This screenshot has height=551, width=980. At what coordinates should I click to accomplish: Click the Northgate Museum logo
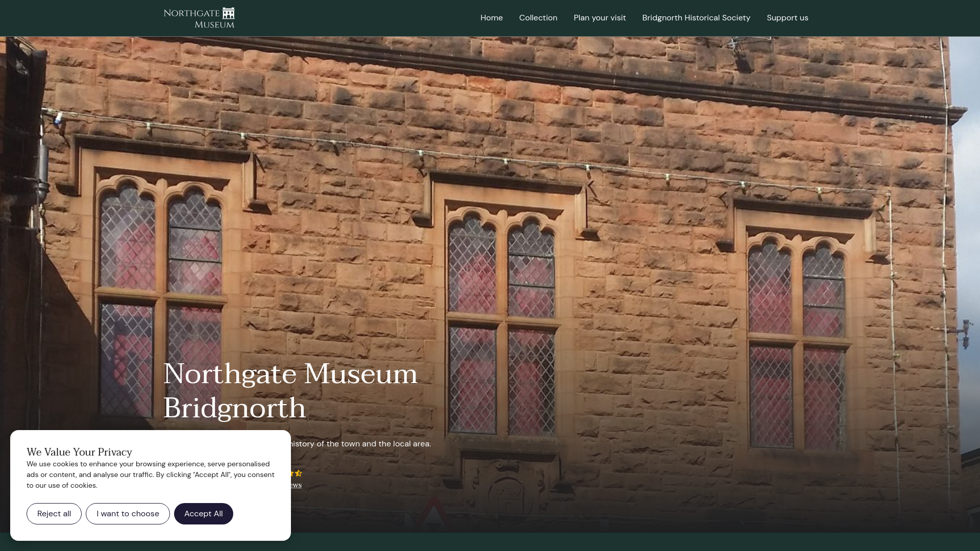[x=199, y=18]
